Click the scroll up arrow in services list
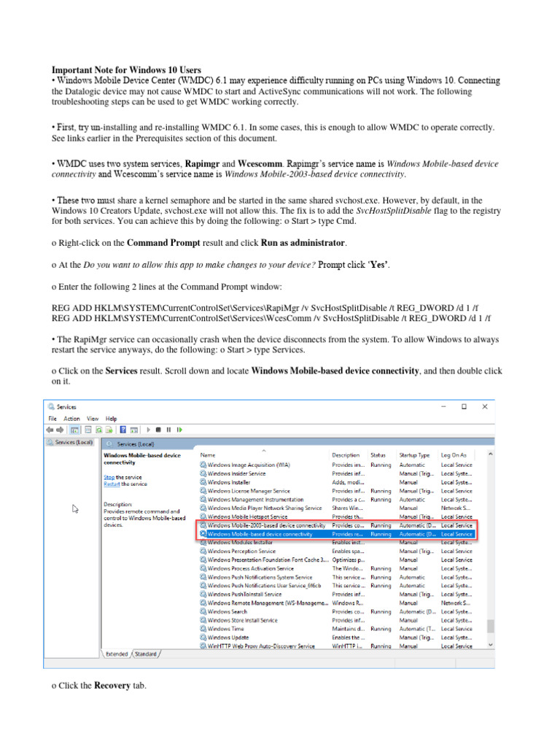The height and width of the screenshot is (747, 560). tap(491, 454)
